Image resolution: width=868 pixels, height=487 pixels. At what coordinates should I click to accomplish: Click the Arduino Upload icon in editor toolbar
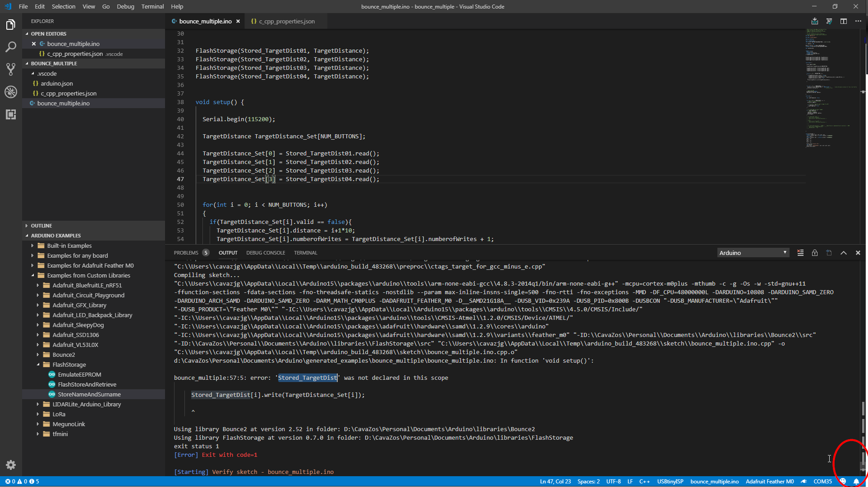(814, 21)
